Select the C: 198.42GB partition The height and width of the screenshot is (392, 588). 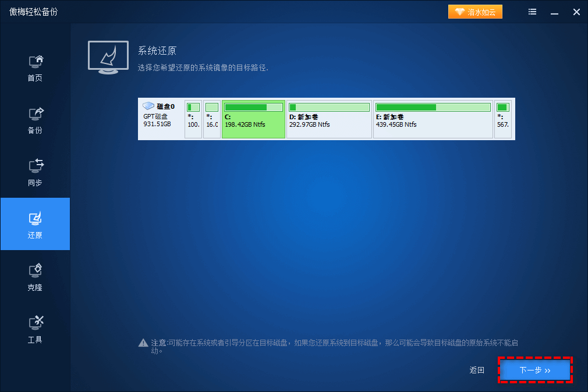coord(253,119)
